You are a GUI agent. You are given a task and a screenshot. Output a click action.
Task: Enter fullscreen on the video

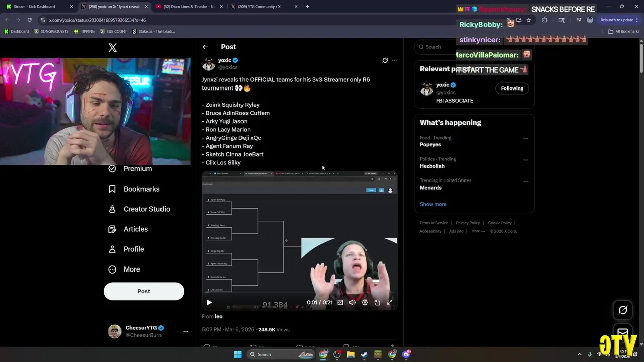point(390,302)
